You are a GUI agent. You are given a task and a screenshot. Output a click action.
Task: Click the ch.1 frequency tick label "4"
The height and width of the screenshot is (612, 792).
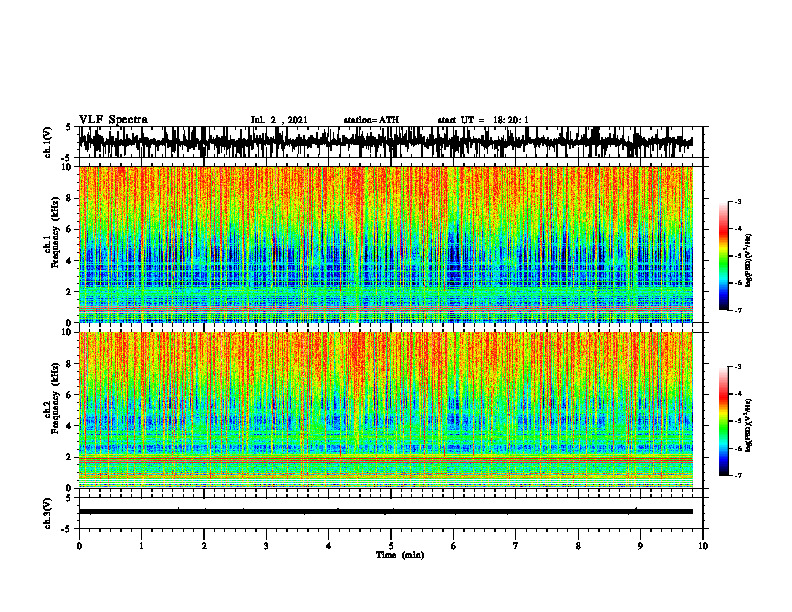pos(70,261)
